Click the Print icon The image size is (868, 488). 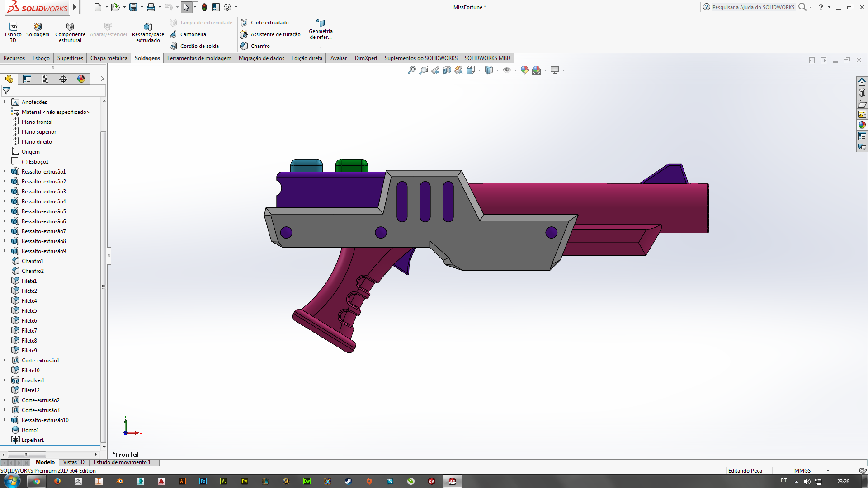(x=151, y=7)
